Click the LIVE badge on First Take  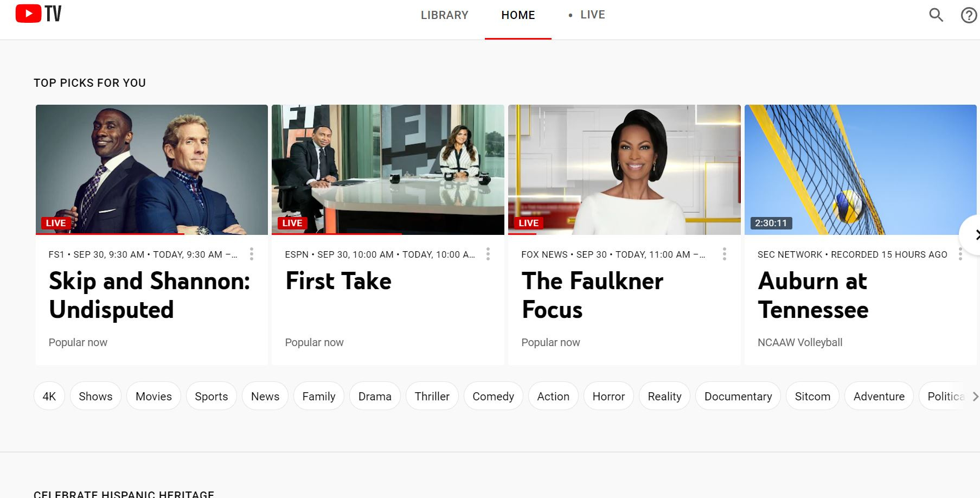pyautogui.click(x=292, y=223)
